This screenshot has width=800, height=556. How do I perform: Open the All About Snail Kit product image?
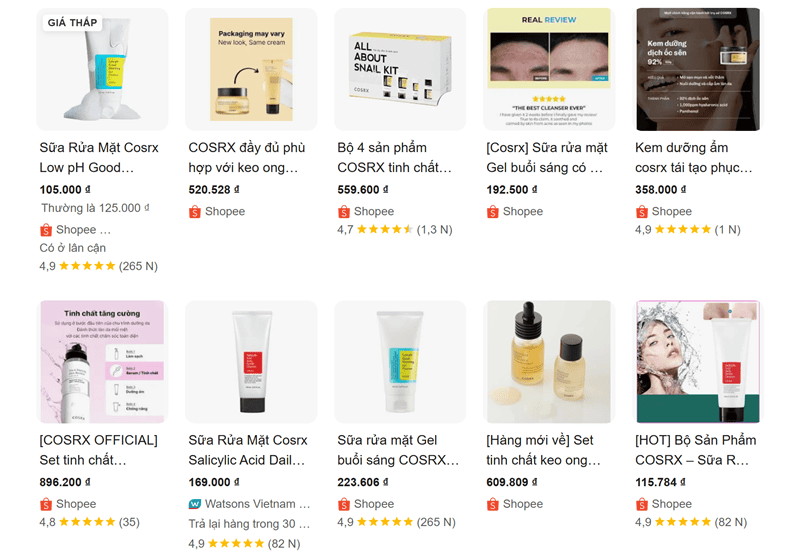(400, 70)
